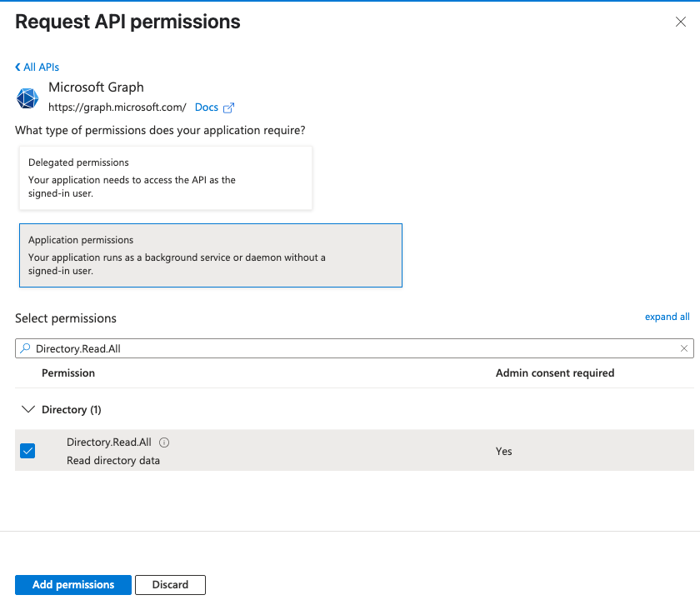Clear the search box using the X icon
The image size is (700, 610).
coord(686,348)
